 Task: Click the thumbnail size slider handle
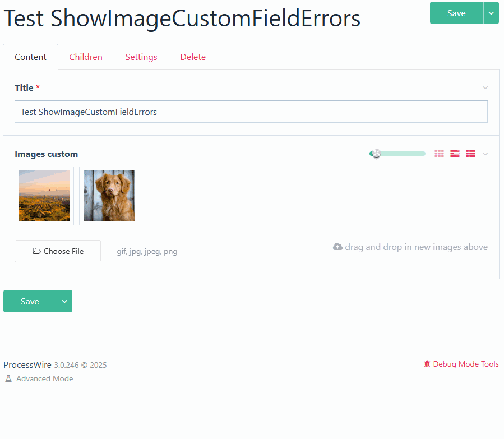376,154
